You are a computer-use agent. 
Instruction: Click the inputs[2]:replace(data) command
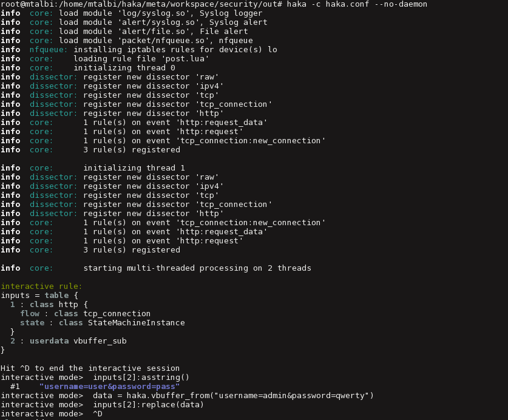point(148,405)
